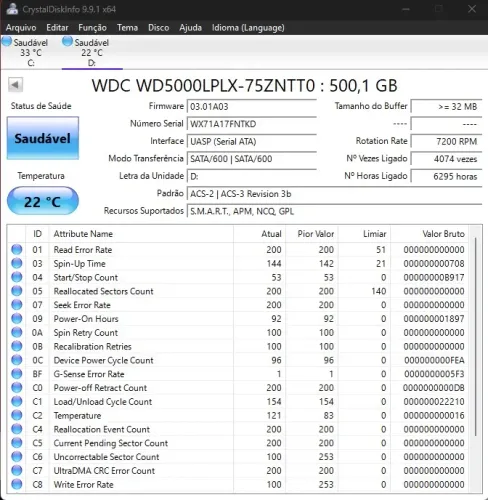The height and width of the screenshot is (500, 488).
Task: Click the status icon for Current Pending Sector Count
Action: coord(17,443)
